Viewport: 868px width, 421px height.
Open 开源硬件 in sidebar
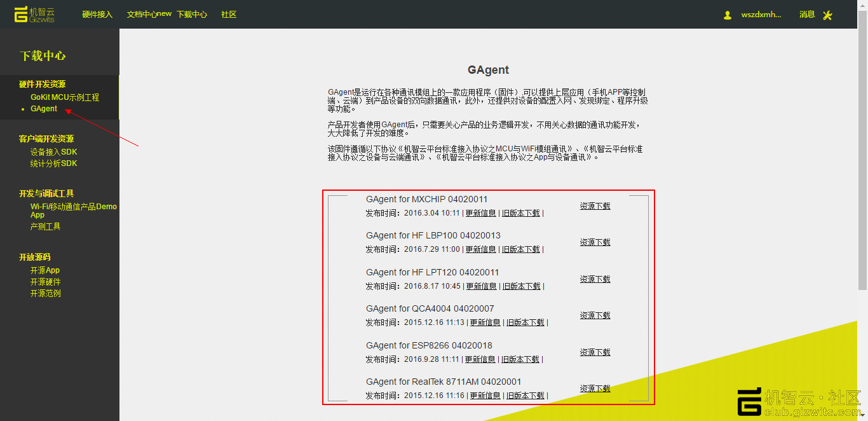click(x=46, y=282)
